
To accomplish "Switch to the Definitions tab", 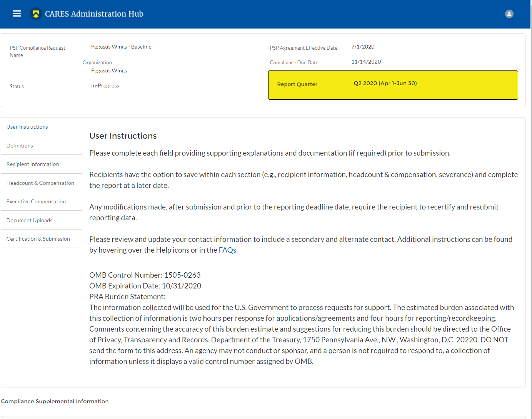I will 20,146.
